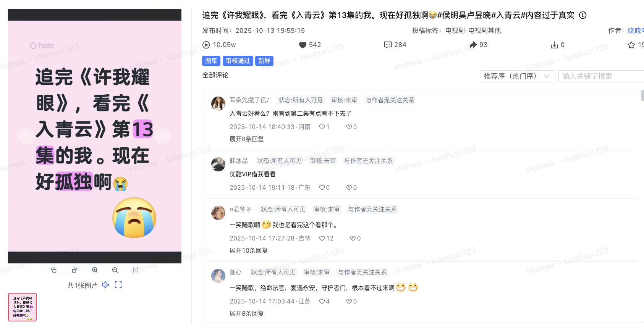Open avatar of ¤君爷※
The image size is (644, 326).
[x=218, y=213]
